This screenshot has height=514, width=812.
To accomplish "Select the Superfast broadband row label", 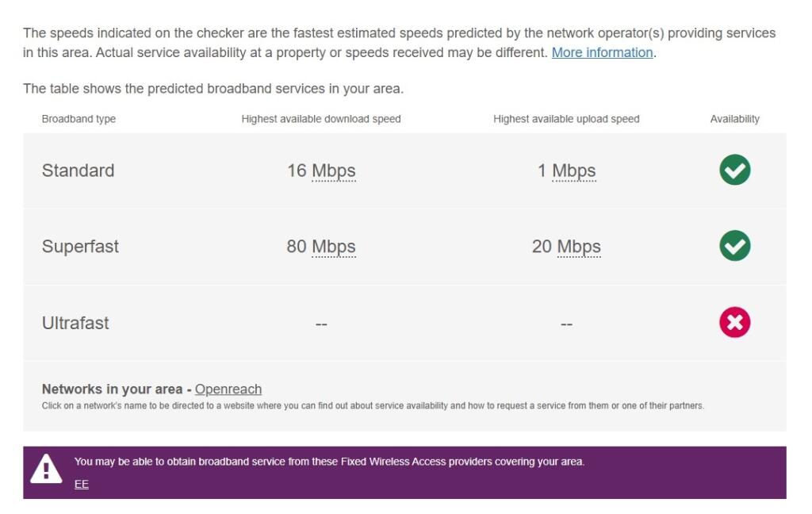I will pos(80,247).
